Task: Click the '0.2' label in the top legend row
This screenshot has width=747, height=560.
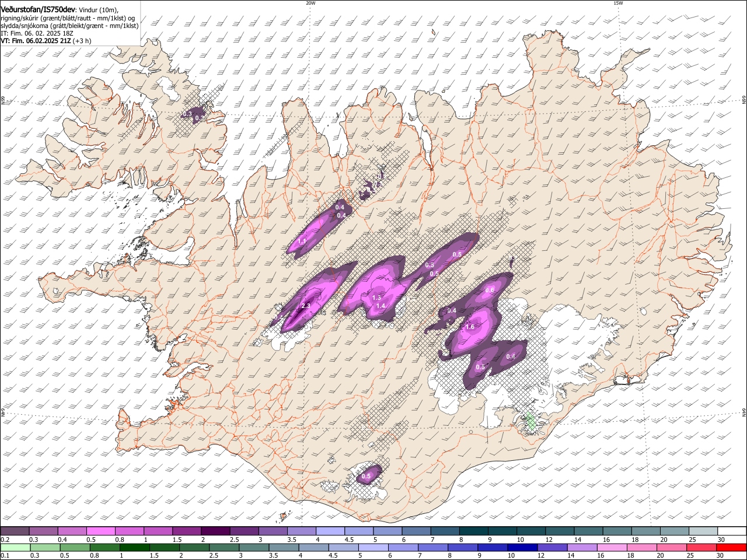Action: 5,540
